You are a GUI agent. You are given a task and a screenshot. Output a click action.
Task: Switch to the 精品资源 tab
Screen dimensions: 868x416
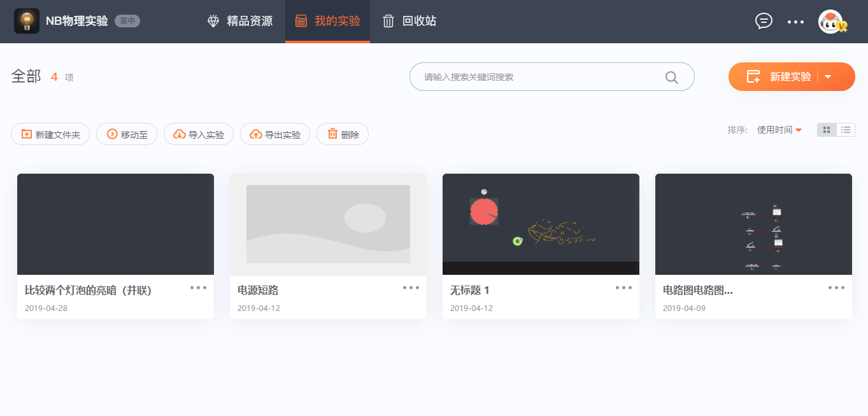(240, 21)
